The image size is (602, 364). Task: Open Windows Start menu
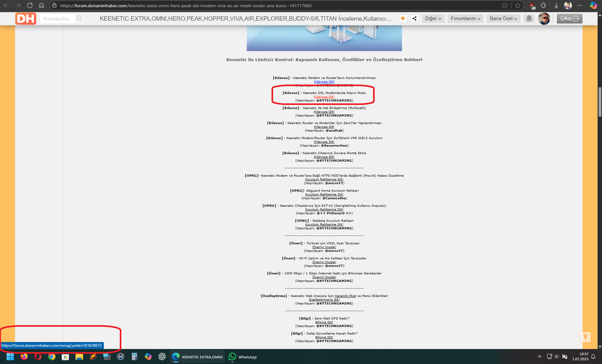(10, 357)
